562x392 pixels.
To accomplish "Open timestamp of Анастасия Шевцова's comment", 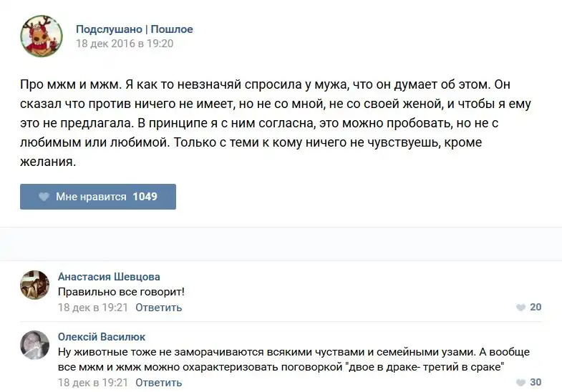I will coord(92,308).
